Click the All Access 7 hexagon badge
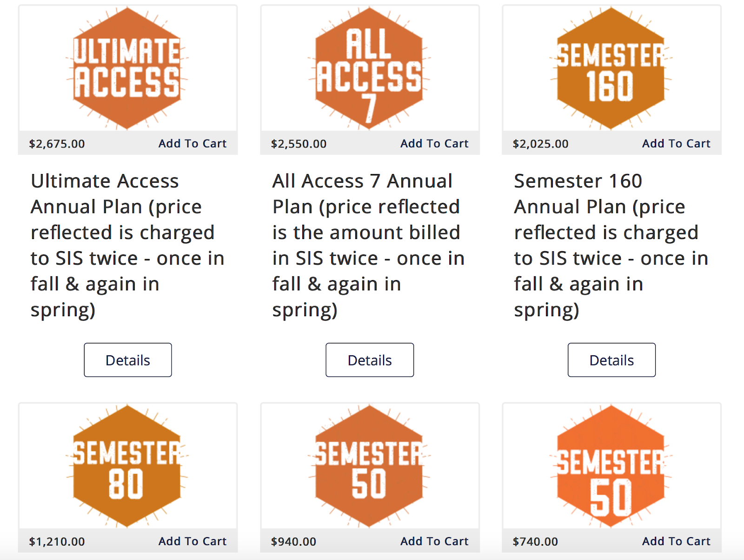744x560 pixels. 369,68
